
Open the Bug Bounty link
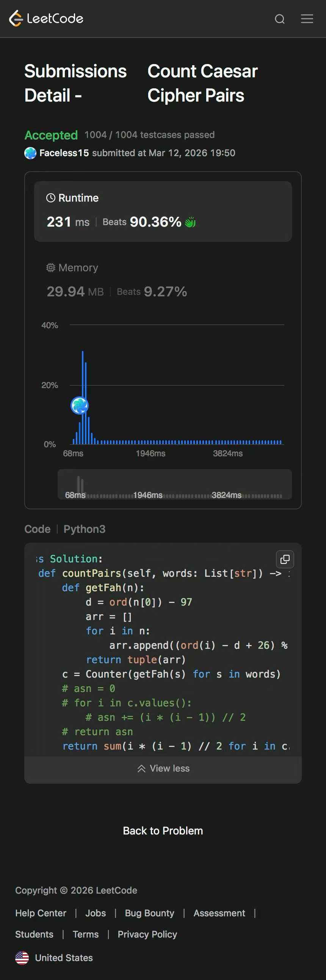[x=149, y=913]
